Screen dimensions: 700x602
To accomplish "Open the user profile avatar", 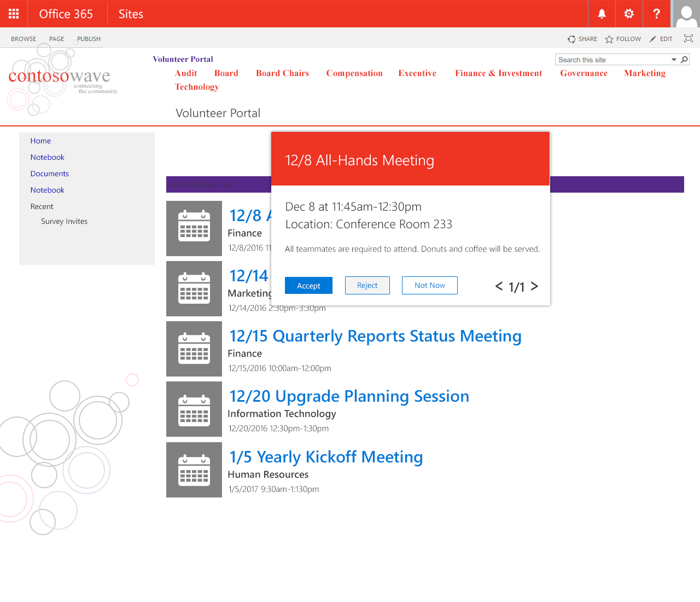I will click(686, 14).
